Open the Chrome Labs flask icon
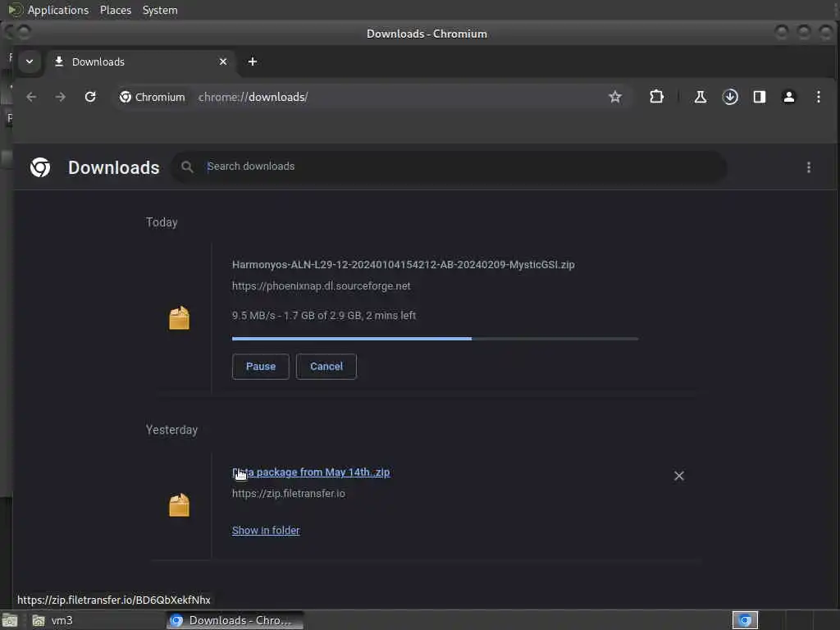The width and height of the screenshot is (840, 630). coord(701,97)
